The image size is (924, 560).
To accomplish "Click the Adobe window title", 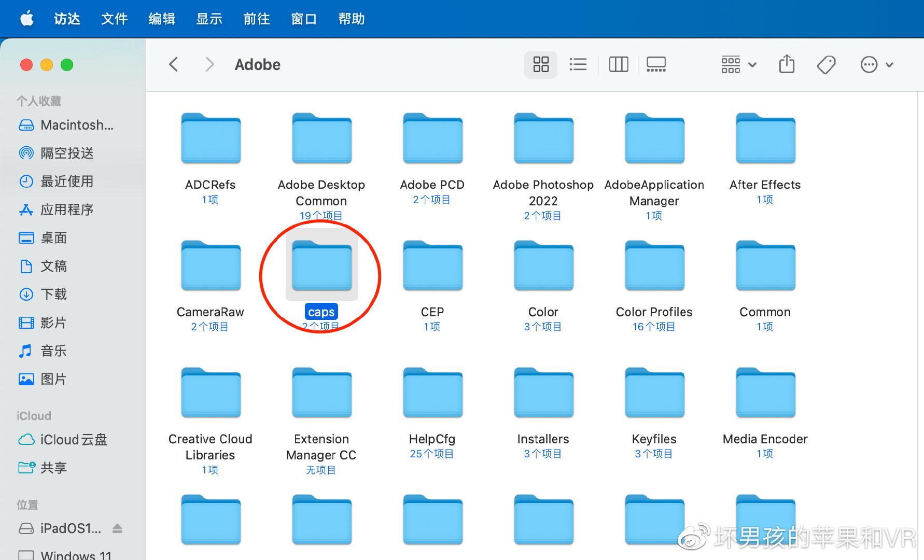I will point(258,65).
